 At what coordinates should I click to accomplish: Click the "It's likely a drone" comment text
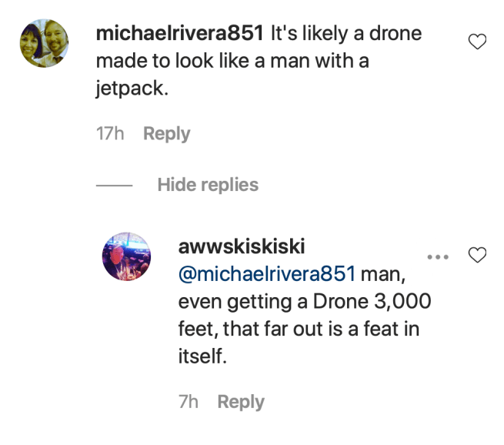pos(345,35)
